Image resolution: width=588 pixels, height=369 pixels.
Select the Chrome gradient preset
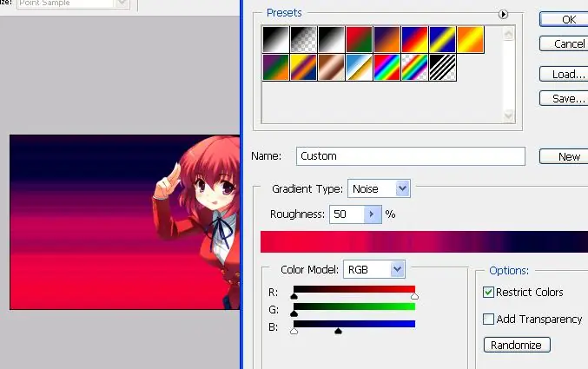click(359, 67)
